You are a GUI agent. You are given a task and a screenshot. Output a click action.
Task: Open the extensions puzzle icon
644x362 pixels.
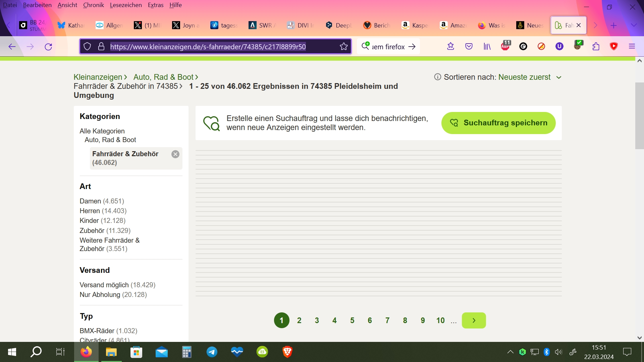(x=596, y=47)
